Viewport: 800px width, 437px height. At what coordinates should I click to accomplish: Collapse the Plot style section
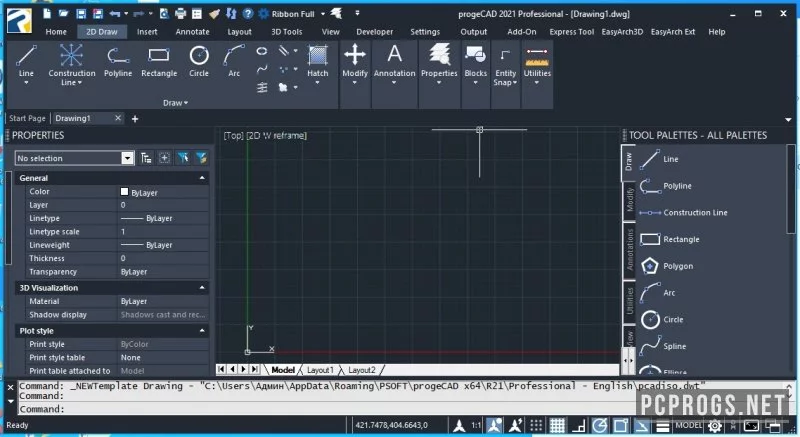pyautogui.click(x=202, y=331)
